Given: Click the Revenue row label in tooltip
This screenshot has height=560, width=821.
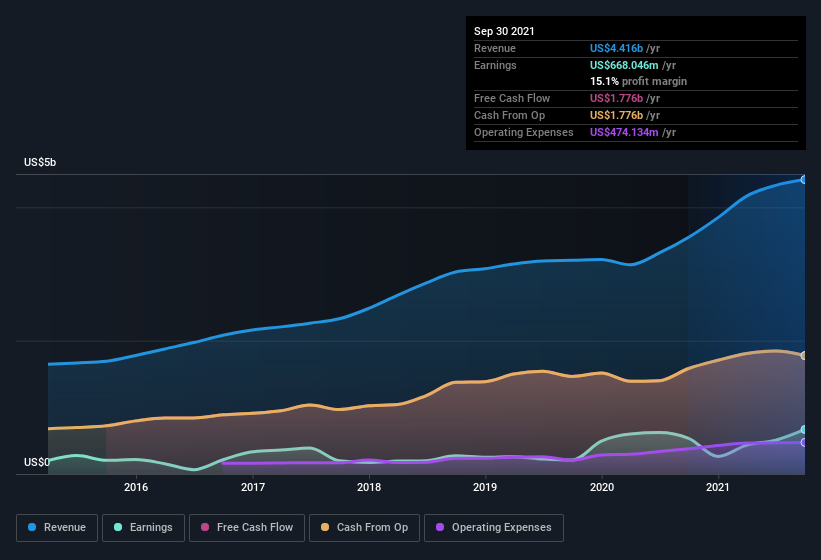Looking at the screenshot, I should 495,48.
